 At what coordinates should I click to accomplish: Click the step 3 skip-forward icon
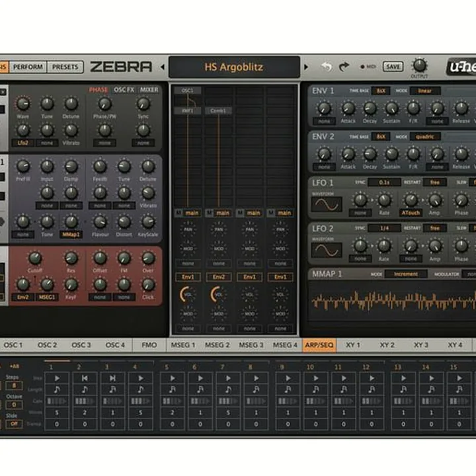point(112,378)
